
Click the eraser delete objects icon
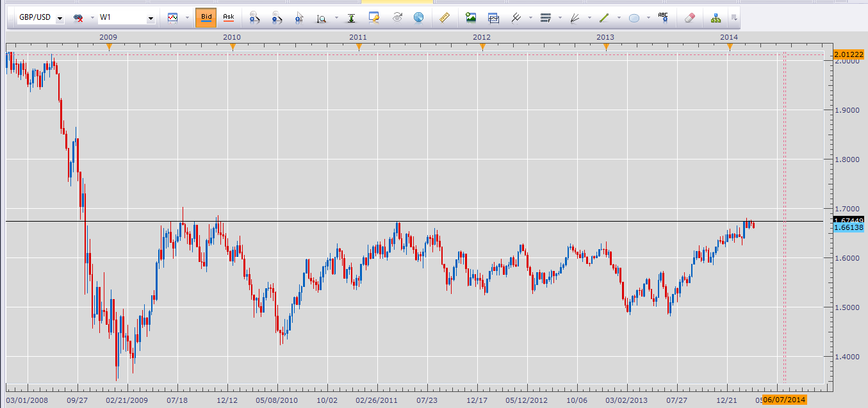point(689,18)
